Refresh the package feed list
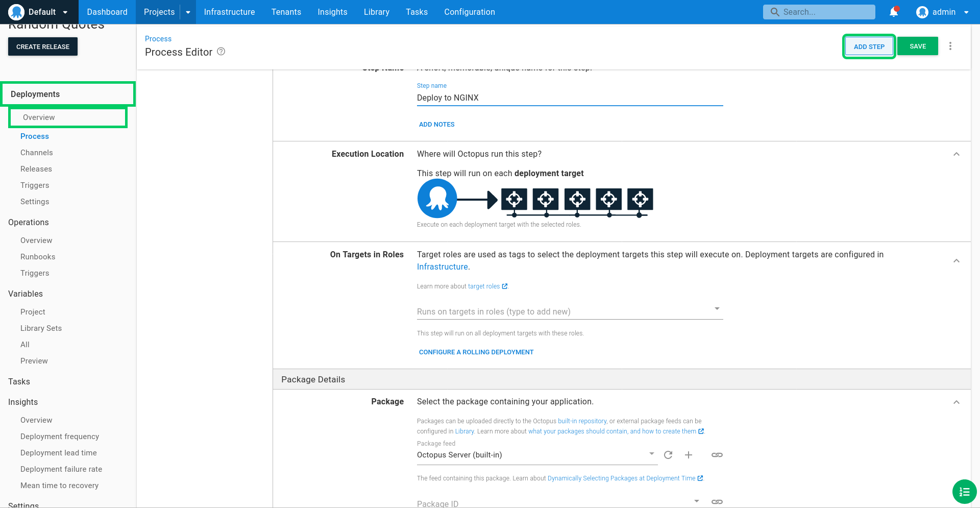Viewport: 980px width, 508px height. 668,455
